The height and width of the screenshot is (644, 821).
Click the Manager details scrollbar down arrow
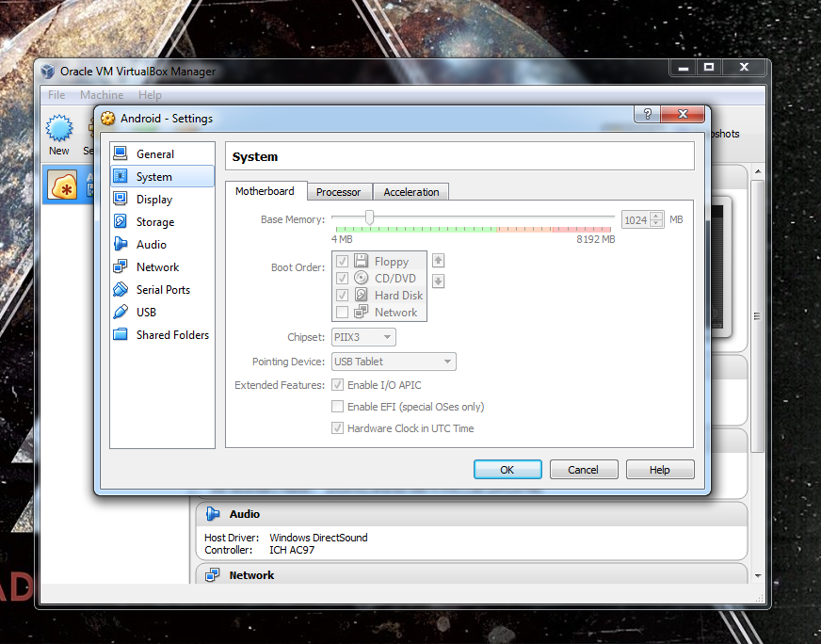click(758, 576)
